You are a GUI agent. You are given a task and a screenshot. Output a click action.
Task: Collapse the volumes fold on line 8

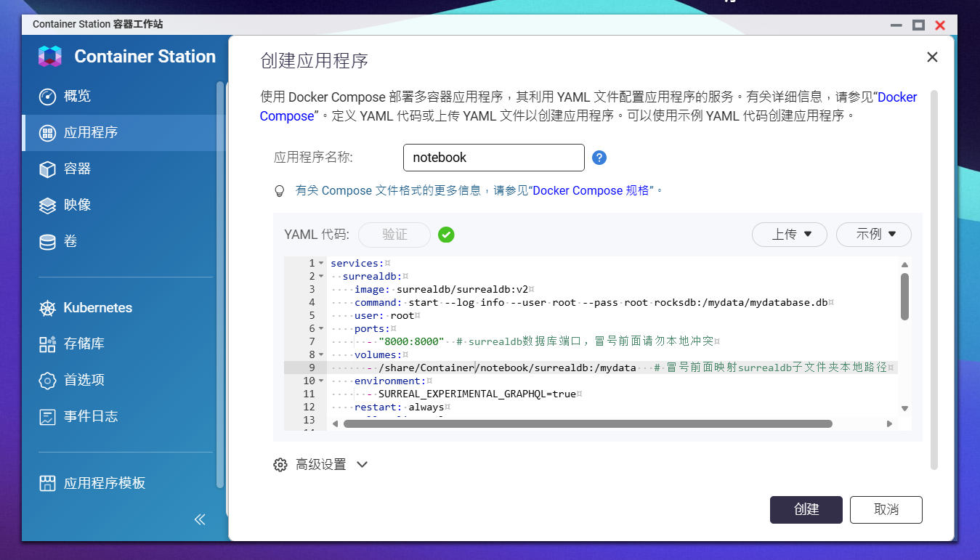tap(321, 355)
